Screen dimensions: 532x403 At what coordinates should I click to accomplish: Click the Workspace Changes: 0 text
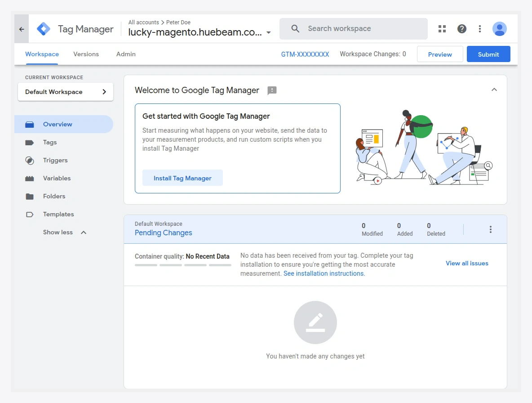point(373,54)
